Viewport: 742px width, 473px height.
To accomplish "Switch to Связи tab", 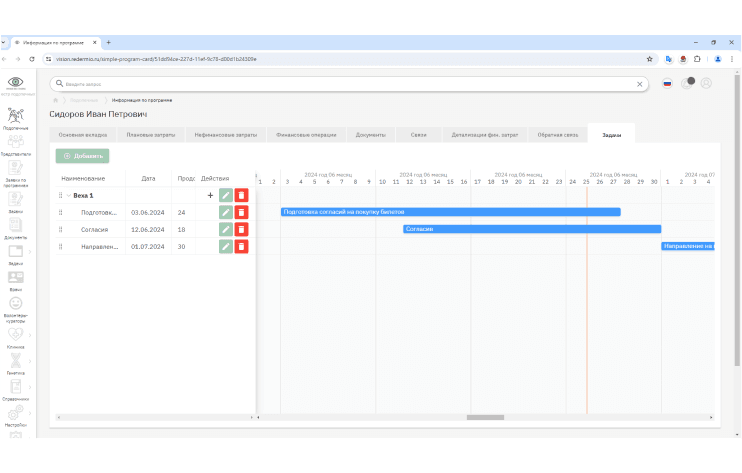I will (x=418, y=135).
